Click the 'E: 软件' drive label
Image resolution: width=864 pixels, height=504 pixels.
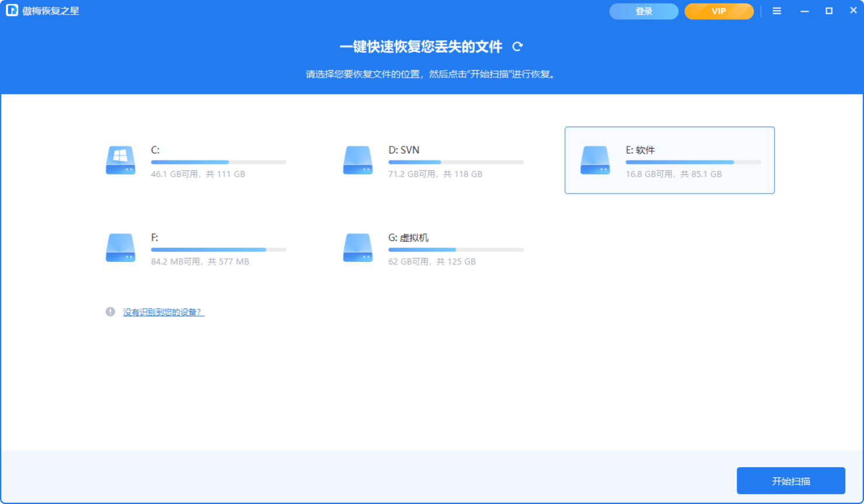coord(640,150)
